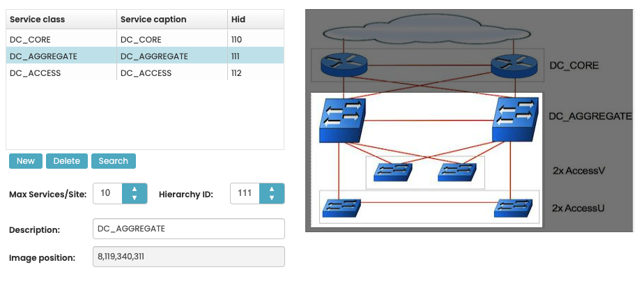
Task: Sort by the Service class column header
Action: click(61, 20)
